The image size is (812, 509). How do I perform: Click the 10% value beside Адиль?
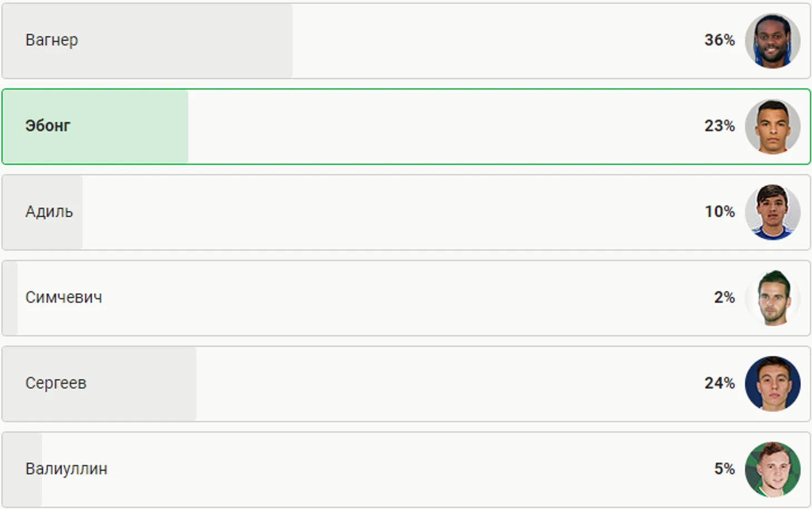(x=719, y=212)
